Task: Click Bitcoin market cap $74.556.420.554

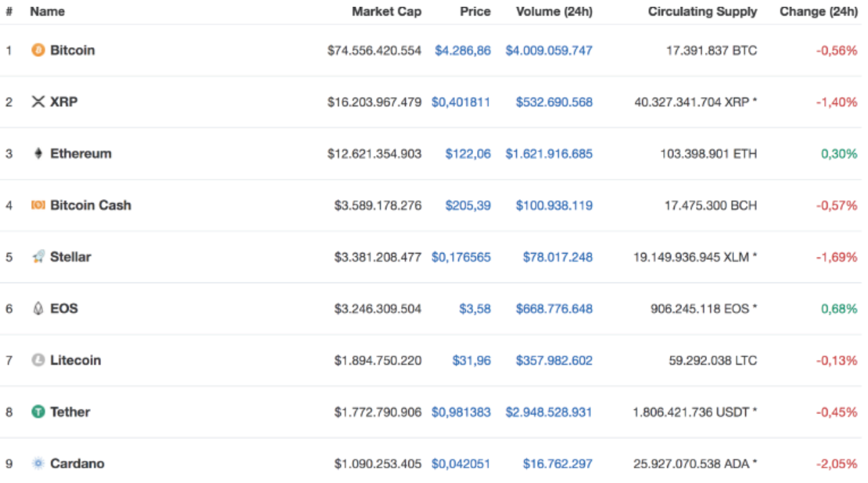Action: point(375,50)
